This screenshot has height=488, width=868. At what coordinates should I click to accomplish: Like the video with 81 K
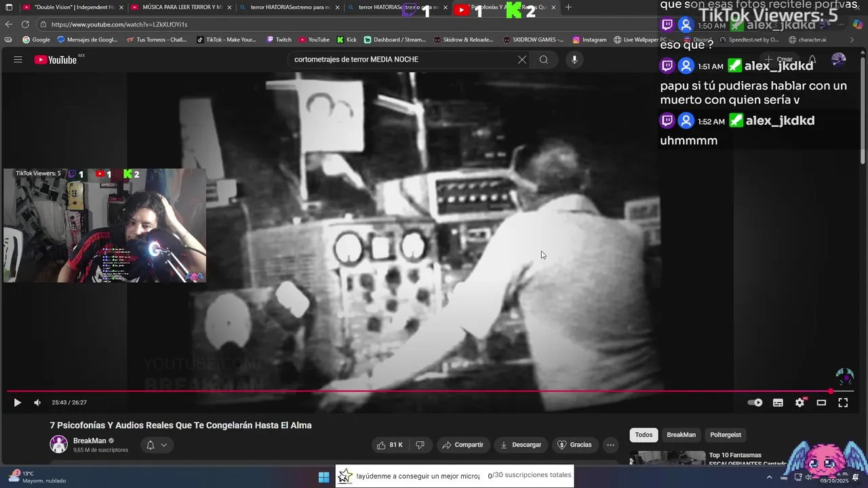point(390,445)
